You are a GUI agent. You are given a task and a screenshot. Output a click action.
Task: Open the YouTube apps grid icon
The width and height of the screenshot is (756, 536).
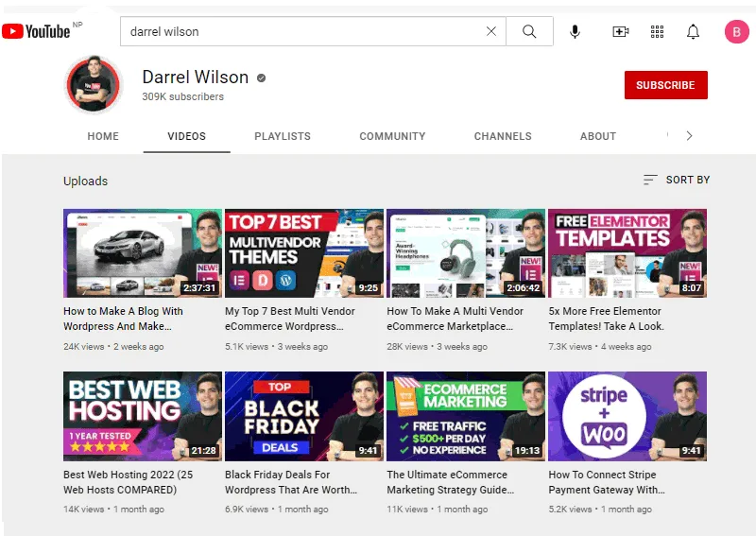pos(657,32)
